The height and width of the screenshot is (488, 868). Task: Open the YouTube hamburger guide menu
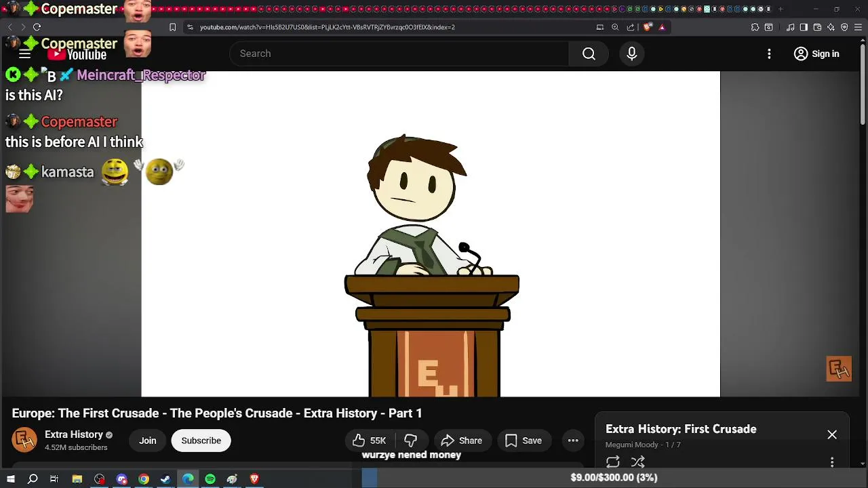point(24,54)
